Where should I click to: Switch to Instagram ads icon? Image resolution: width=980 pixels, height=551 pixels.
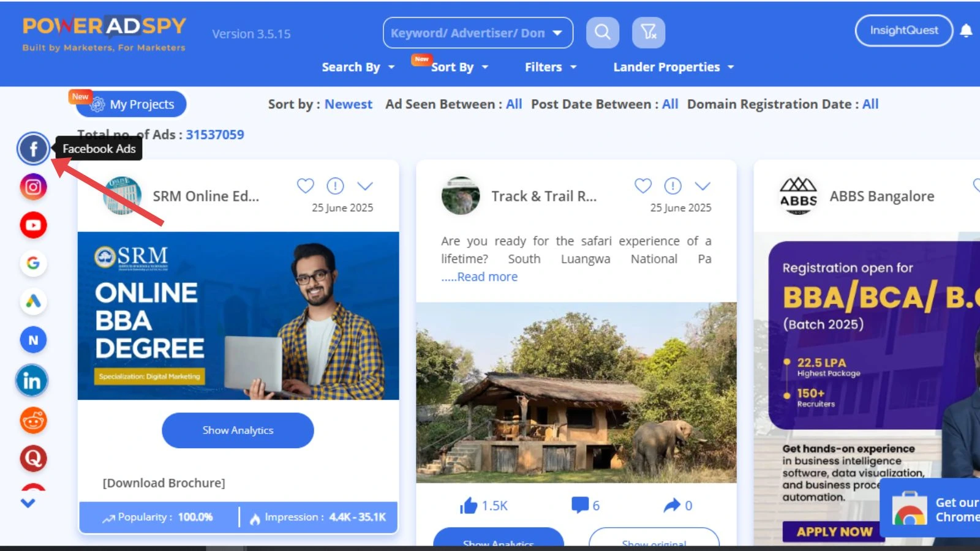[x=33, y=187]
